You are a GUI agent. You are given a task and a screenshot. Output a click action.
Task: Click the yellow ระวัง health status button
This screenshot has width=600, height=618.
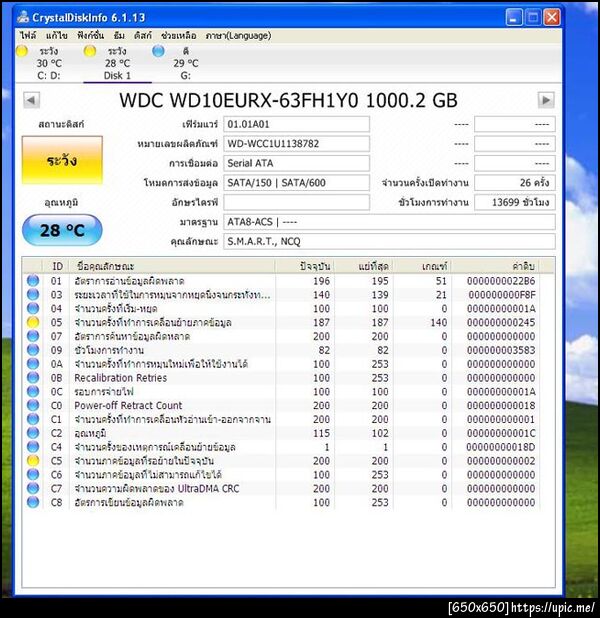pyautogui.click(x=62, y=160)
